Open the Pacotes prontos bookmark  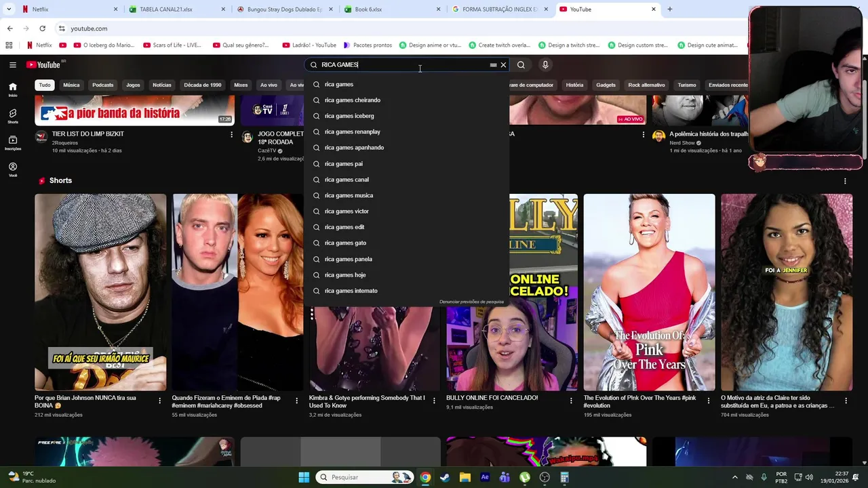368,45
